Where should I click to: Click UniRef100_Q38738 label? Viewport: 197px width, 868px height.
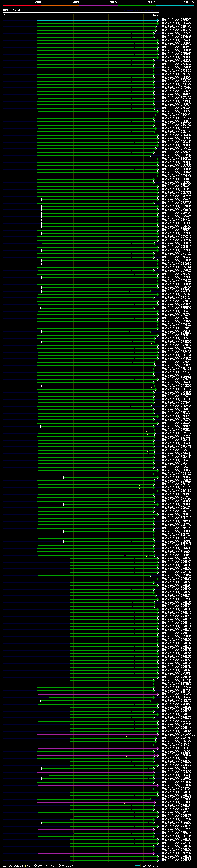177,203
